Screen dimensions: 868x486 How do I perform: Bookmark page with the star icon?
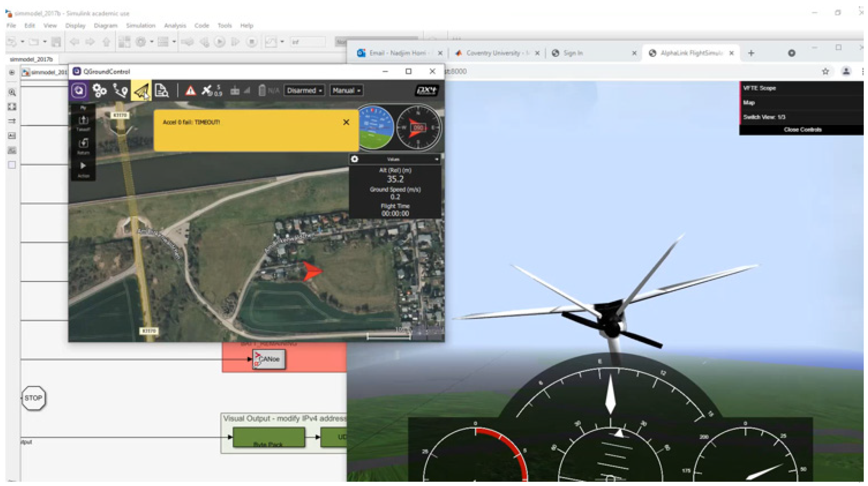tap(825, 71)
